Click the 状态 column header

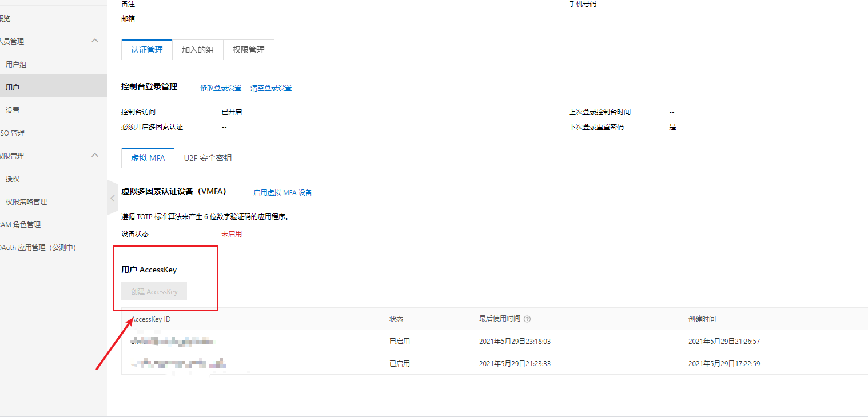[x=396, y=319]
